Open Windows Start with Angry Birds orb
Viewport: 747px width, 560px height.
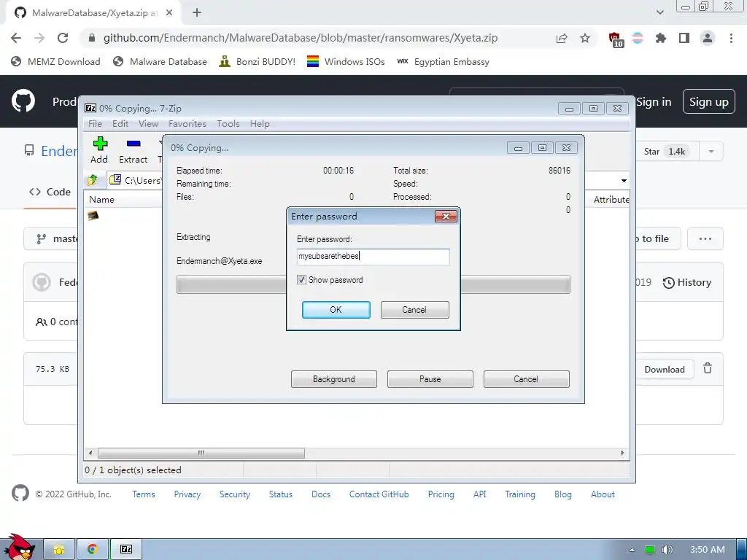click(19, 547)
